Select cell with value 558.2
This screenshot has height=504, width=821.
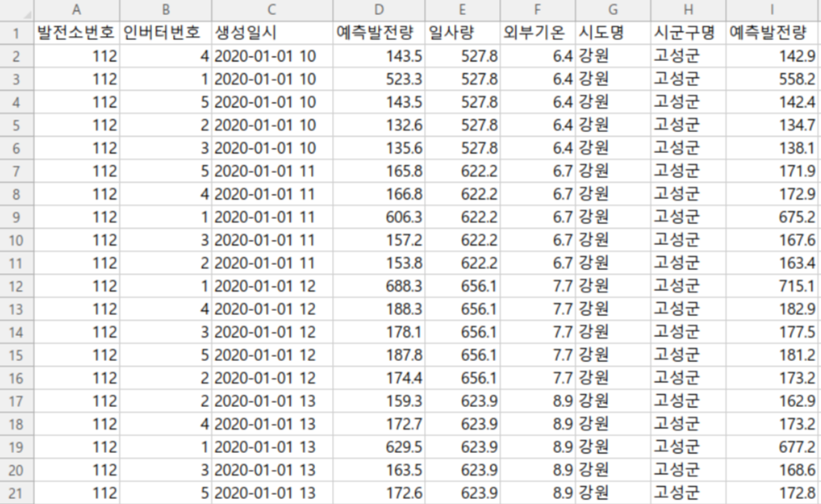[773, 79]
